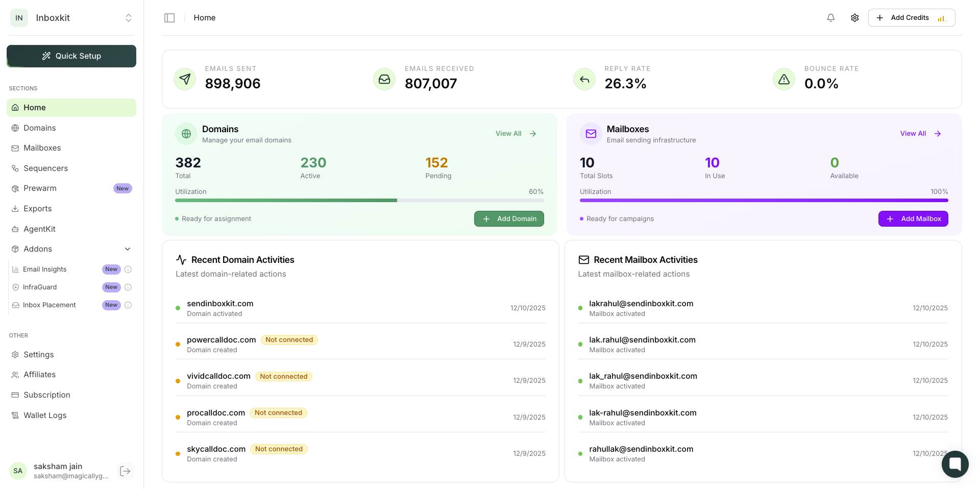Viewport: 980px width, 489px height.
Task: Open the notifications bell
Action: (x=830, y=18)
